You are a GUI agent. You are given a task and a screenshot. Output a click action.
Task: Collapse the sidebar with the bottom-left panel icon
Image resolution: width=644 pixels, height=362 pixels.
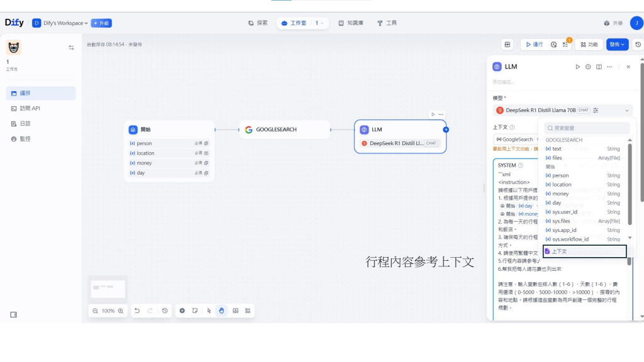click(x=14, y=315)
